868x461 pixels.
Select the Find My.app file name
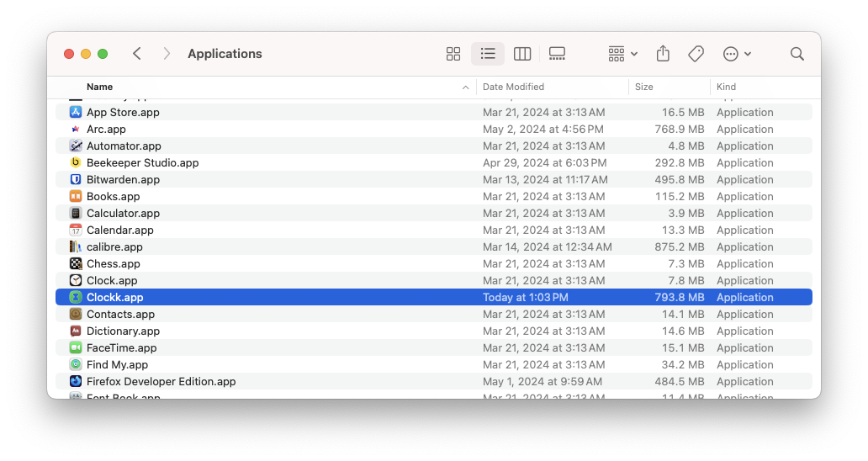click(x=118, y=365)
